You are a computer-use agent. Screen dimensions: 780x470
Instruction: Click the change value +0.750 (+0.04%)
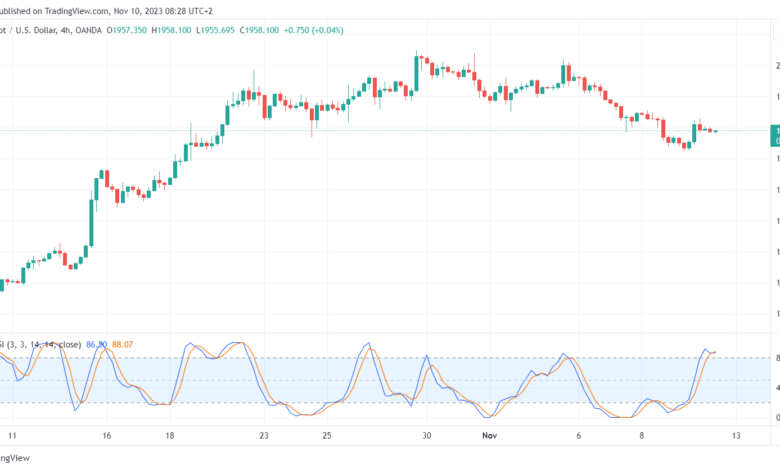pyautogui.click(x=313, y=30)
